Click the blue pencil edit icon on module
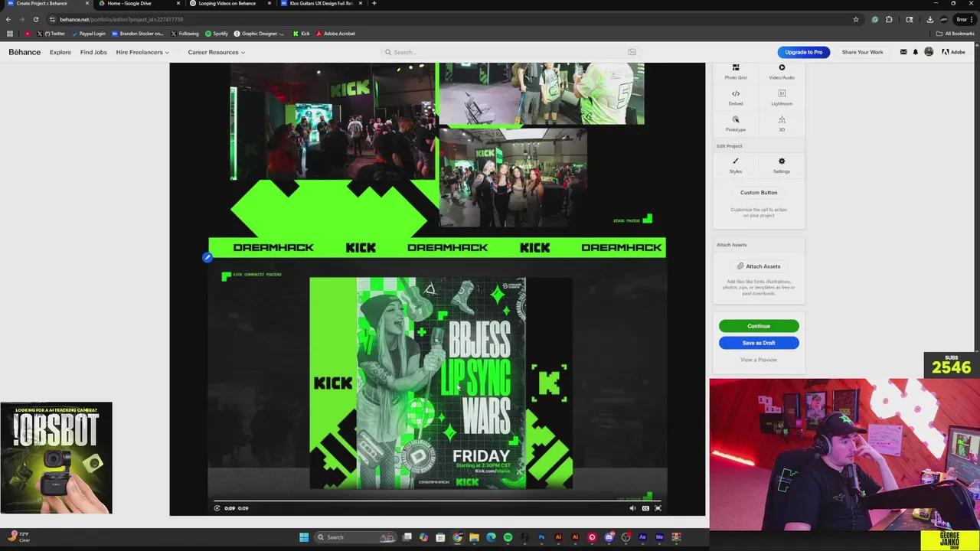This screenshot has width=980, height=551. (207, 257)
